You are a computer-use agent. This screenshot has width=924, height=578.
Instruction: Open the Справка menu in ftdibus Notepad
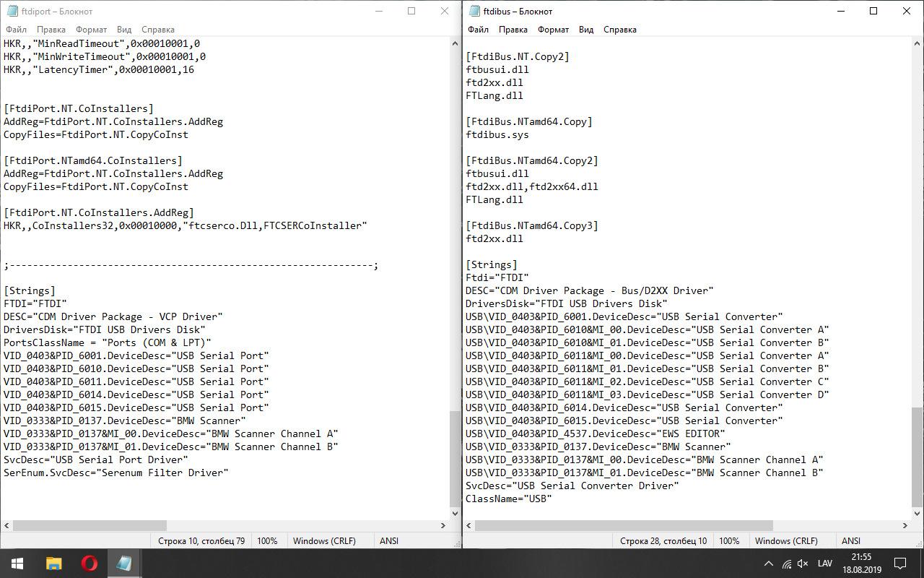(x=620, y=30)
